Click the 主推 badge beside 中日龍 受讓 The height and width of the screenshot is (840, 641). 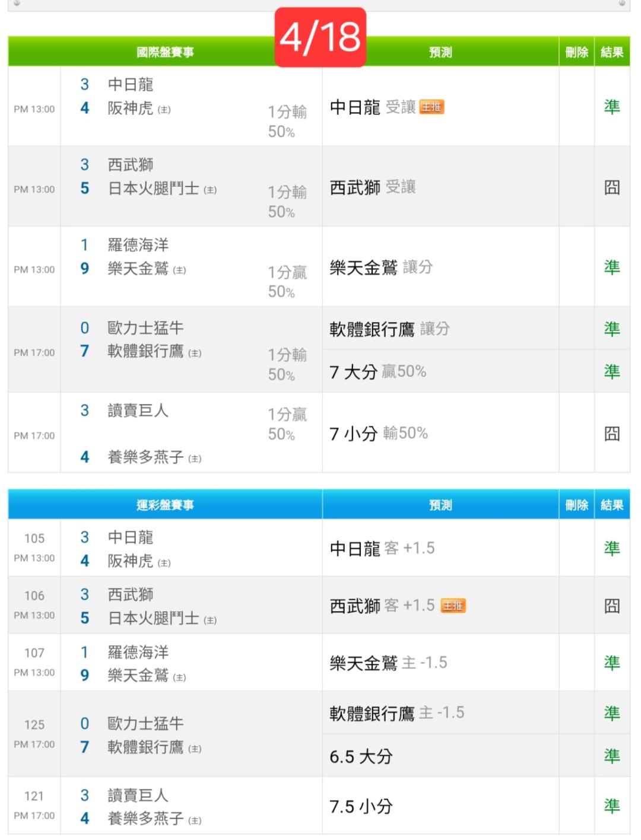431,107
